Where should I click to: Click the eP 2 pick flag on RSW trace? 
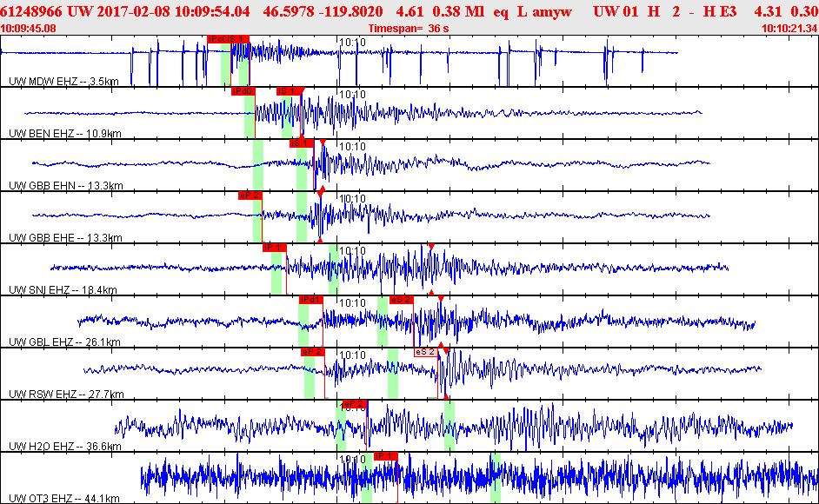point(313,353)
